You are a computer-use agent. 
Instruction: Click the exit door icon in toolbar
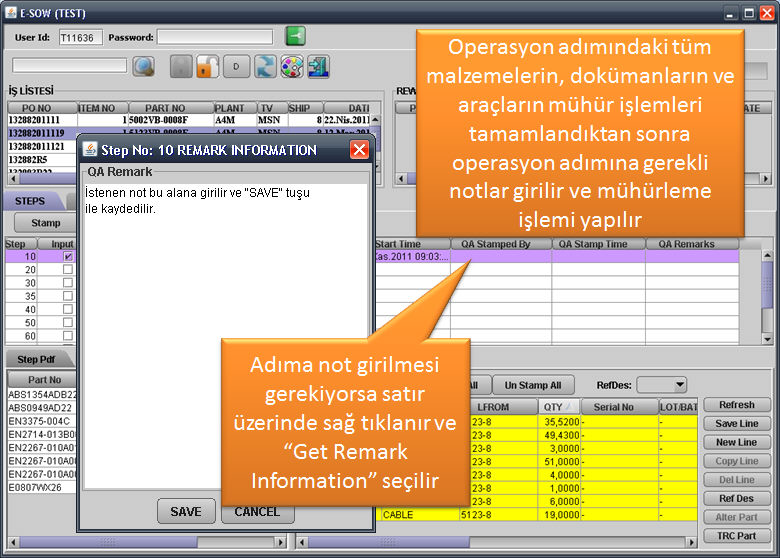(x=318, y=67)
